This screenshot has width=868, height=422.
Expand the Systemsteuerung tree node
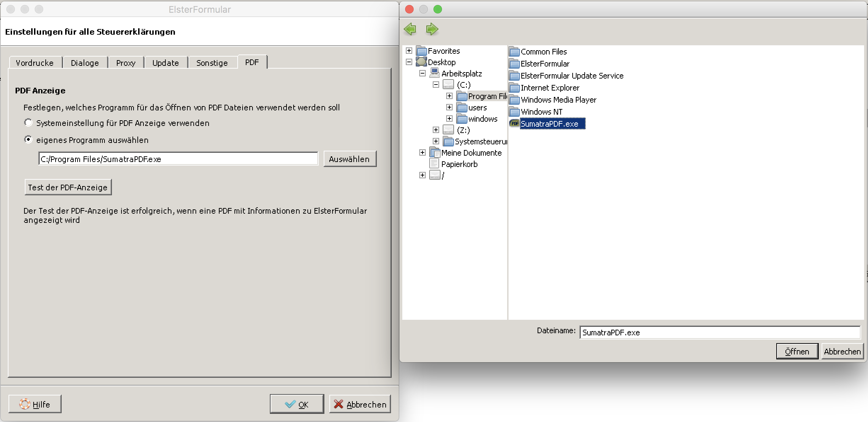[436, 141]
